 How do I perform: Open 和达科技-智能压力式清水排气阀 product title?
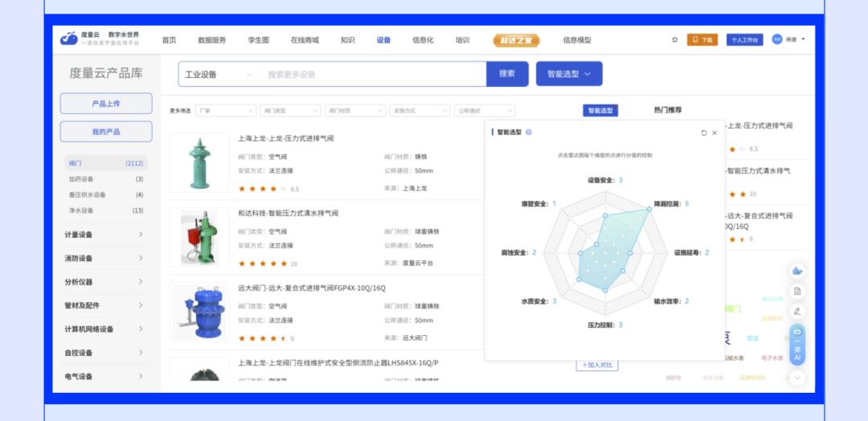[288, 213]
